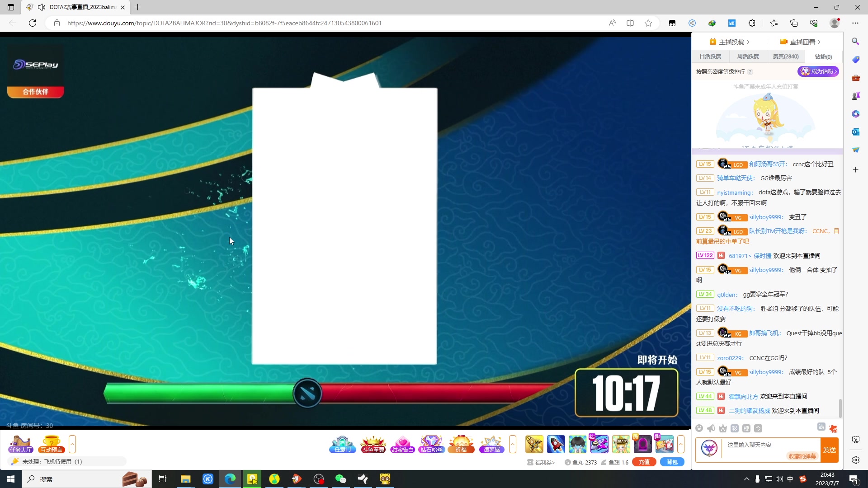Open the 互动预言 prediction icon
Screen dimensions: 868x488
(x=52, y=444)
